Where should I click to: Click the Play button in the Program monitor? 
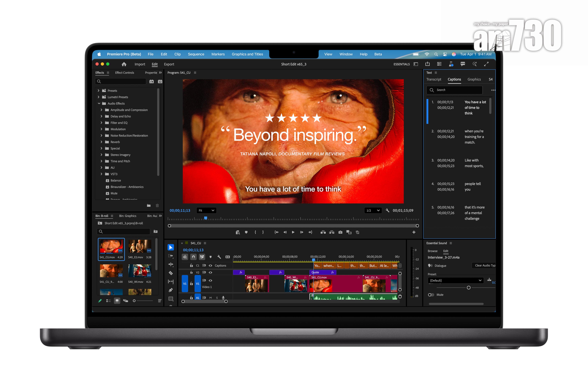click(293, 232)
